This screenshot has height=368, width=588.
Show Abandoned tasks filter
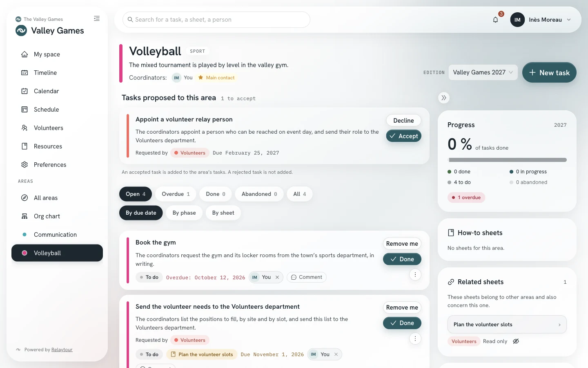pos(259,194)
